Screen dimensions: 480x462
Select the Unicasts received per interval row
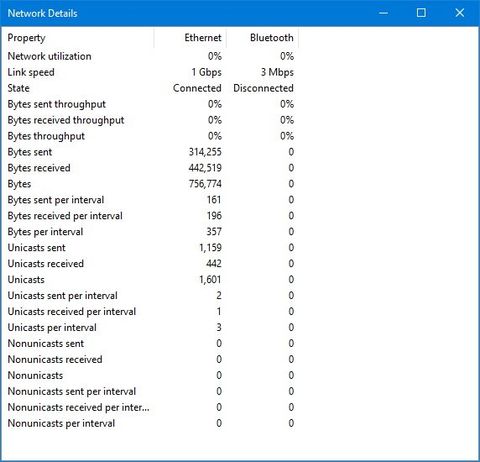(x=150, y=311)
